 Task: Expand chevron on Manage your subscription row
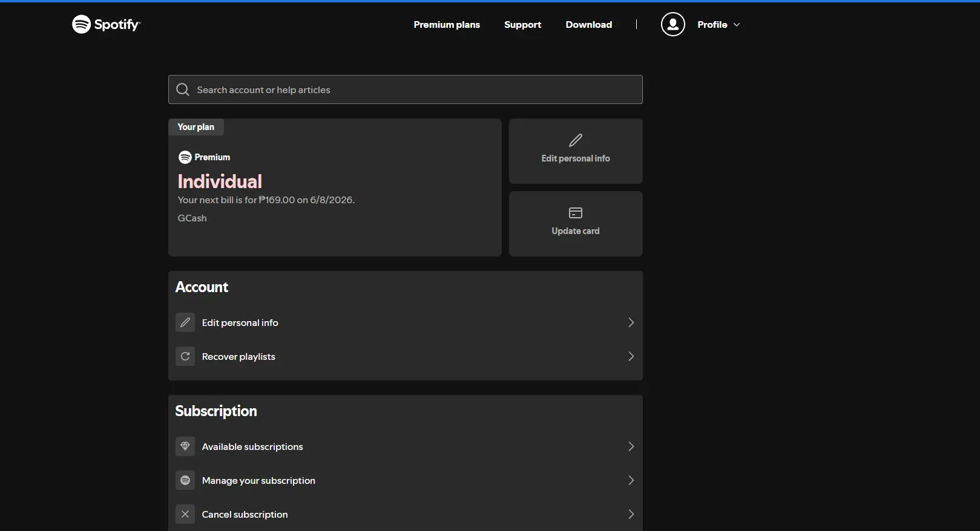[631, 480]
